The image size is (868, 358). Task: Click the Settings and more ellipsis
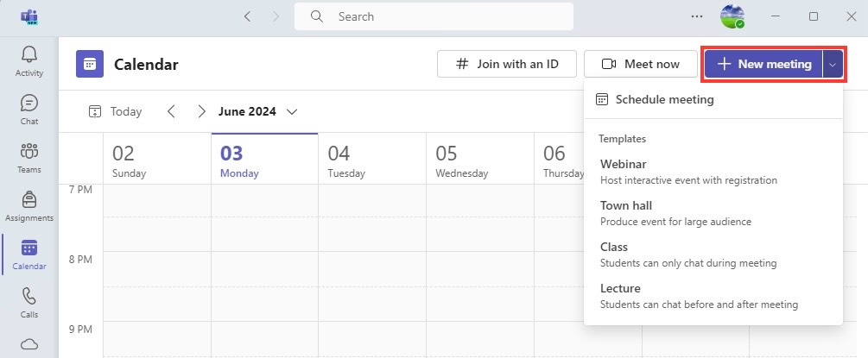(x=697, y=16)
